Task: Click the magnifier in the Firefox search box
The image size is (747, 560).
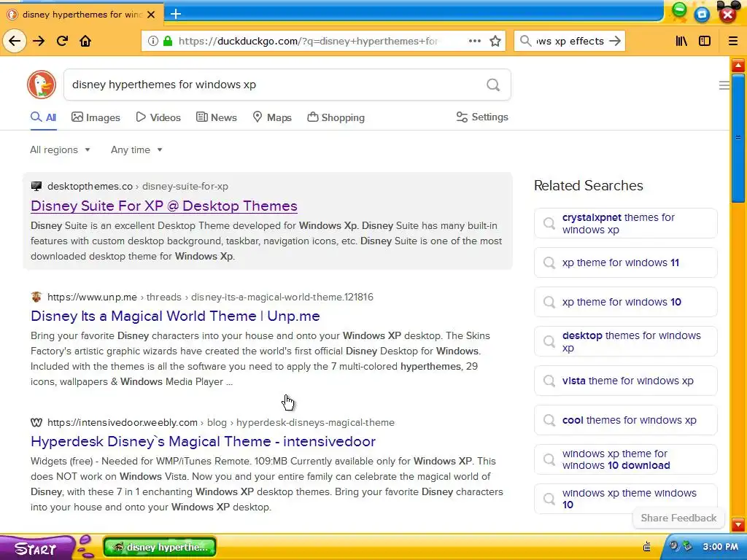Action: click(x=526, y=41)
